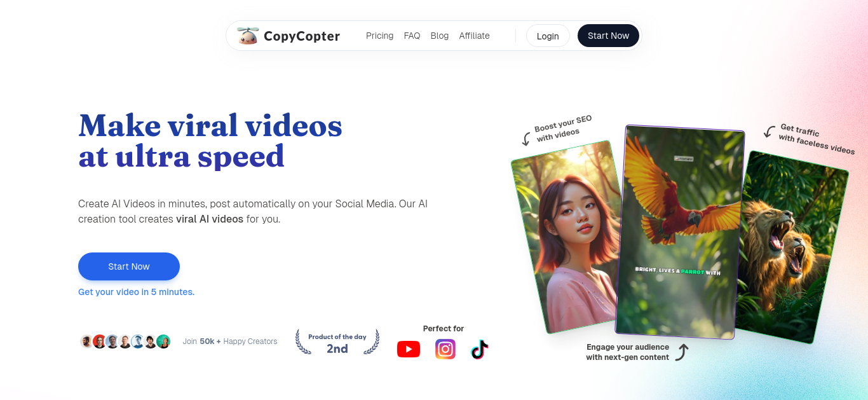Click the last creator avatar with green background

[x=163, y=341]
